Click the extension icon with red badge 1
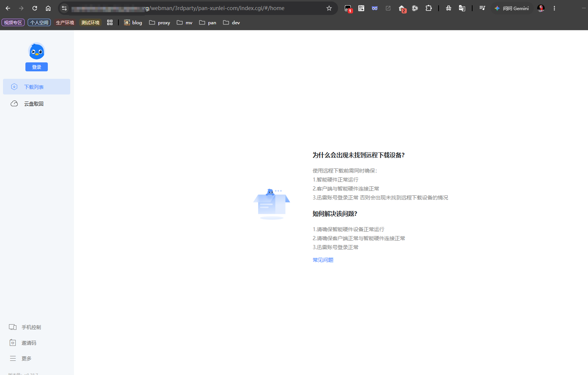Image resolution: width=588 pixels, height=375 pixels. click(x=348, y=9)
